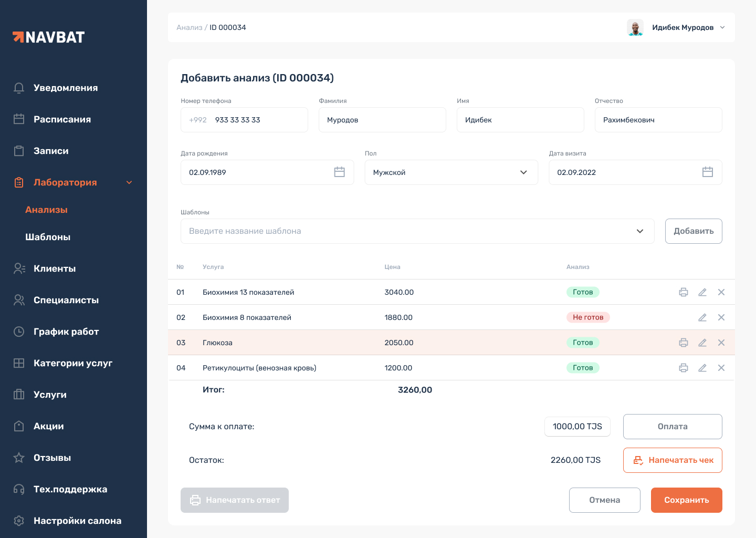Click the Оплата button
The image size is (756, 538).
click(673, 427)
